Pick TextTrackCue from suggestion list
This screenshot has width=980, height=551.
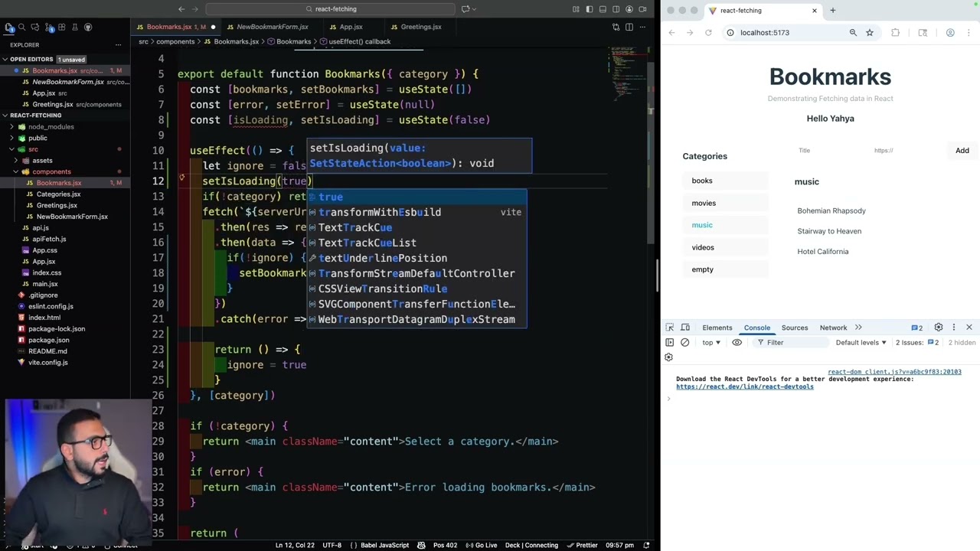pos(416,227)
